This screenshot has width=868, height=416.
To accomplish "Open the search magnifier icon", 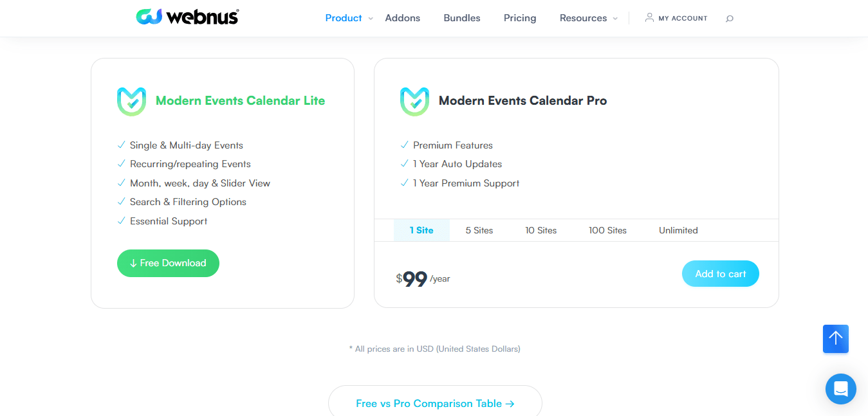I will tap(729, 19).
